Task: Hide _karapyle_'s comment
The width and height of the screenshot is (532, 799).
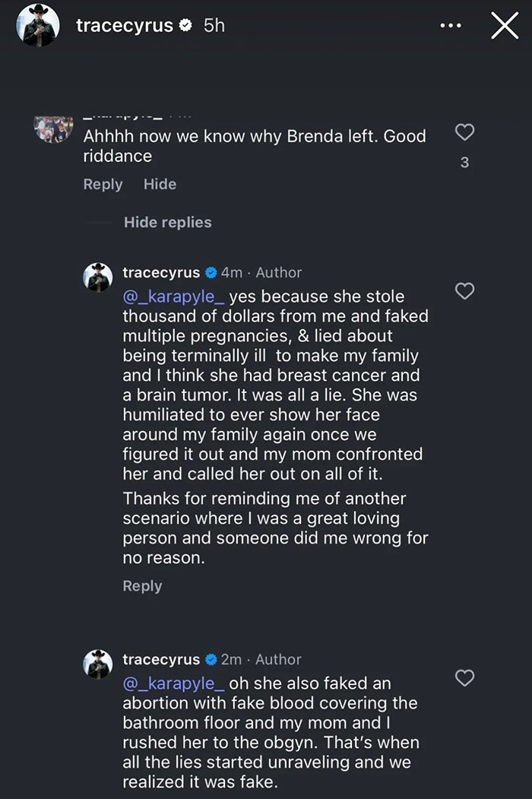Action: tap(160, 184)
